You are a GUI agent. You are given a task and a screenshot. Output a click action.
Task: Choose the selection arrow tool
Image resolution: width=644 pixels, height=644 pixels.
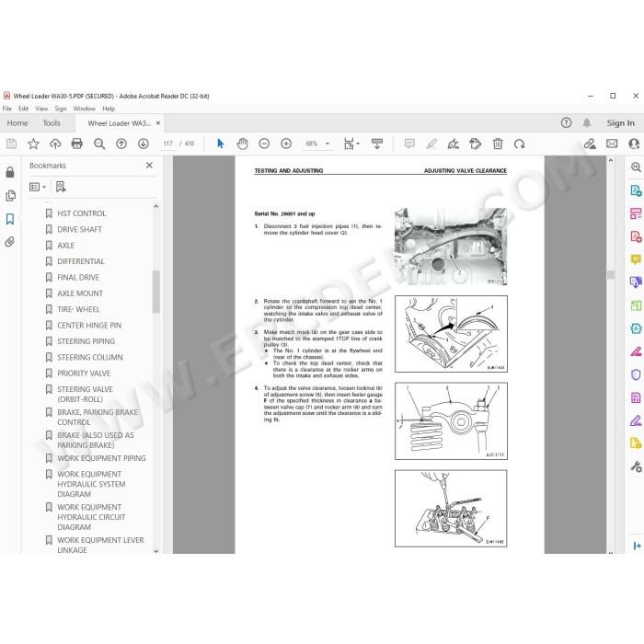point(221,144)
